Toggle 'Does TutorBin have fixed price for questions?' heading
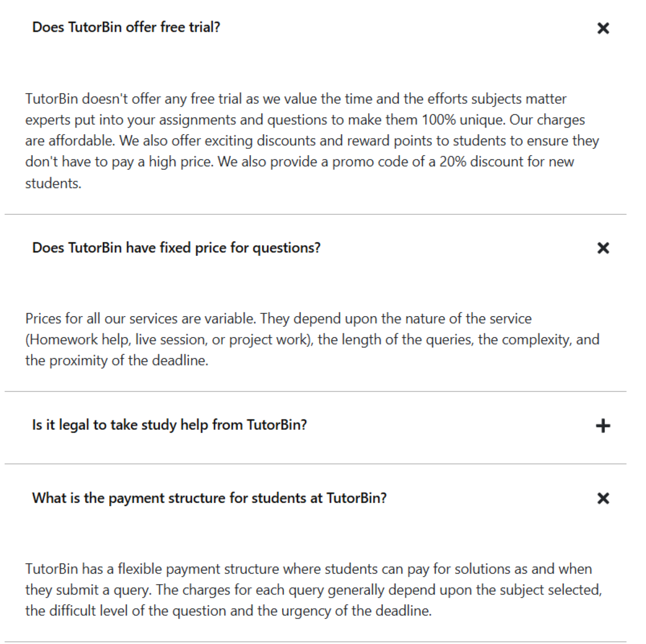Screen dimensions: 646x644 click(x=176, y=248)
